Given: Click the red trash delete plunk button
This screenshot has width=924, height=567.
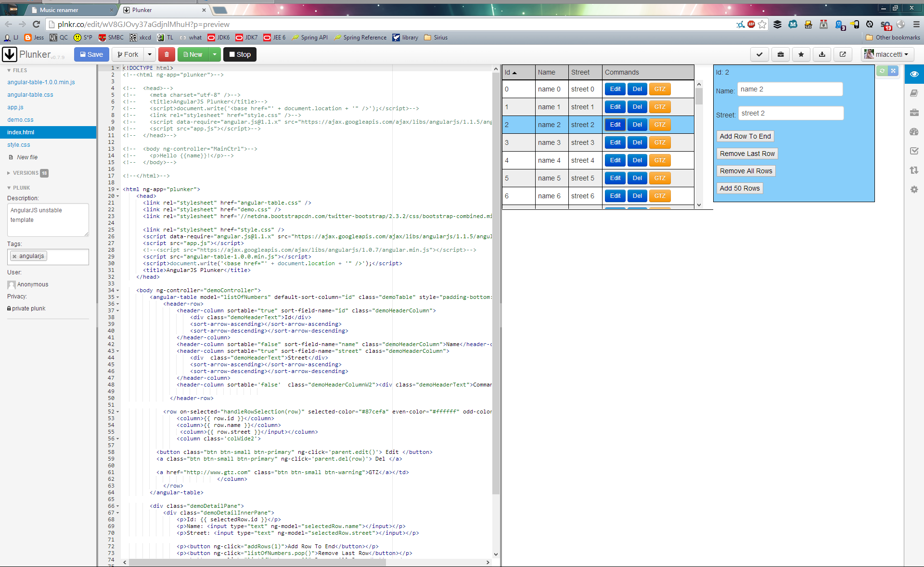Looking at the screenshot, I should click(167, 54).
